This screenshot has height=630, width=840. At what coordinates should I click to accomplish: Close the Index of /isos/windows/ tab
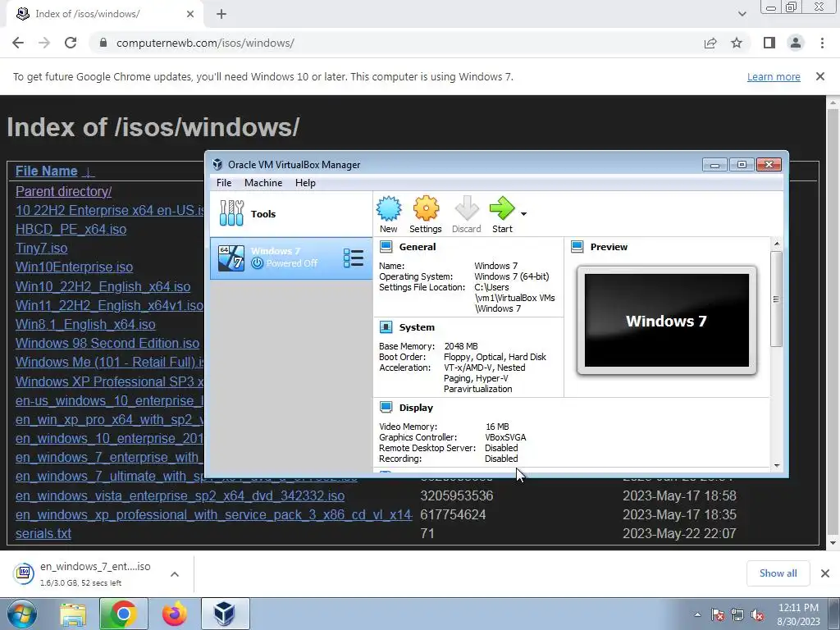[x=190, y=14]
